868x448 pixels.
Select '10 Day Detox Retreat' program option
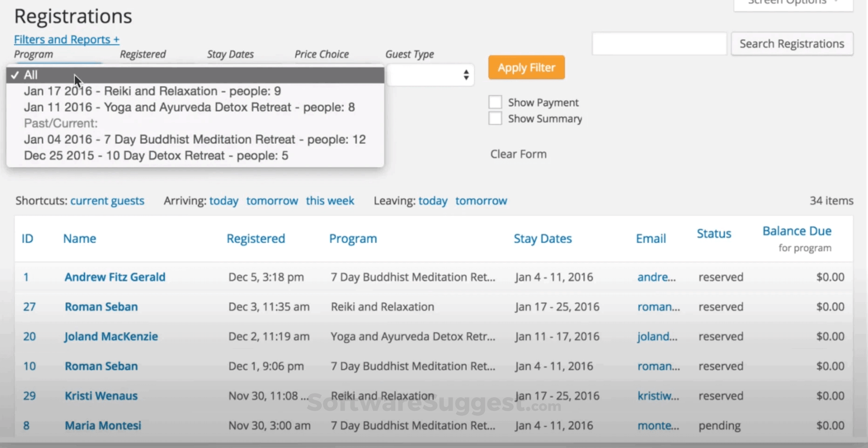156,155
